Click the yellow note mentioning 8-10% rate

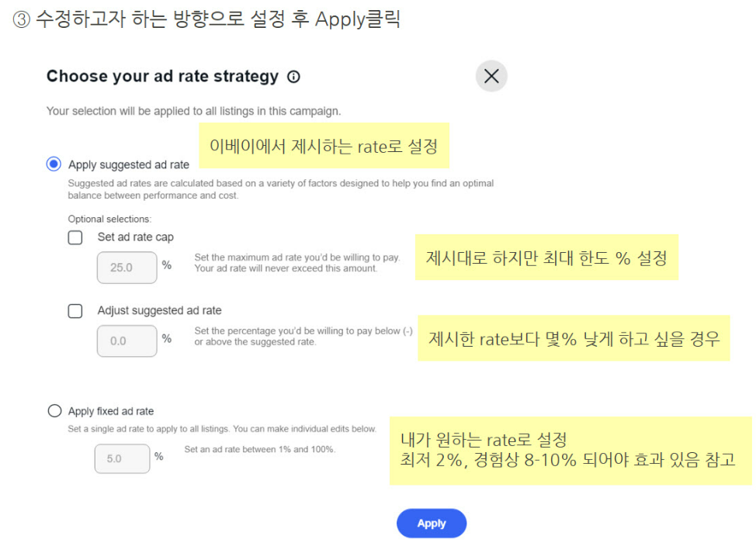pyautogui.click(x=570, y=451)
